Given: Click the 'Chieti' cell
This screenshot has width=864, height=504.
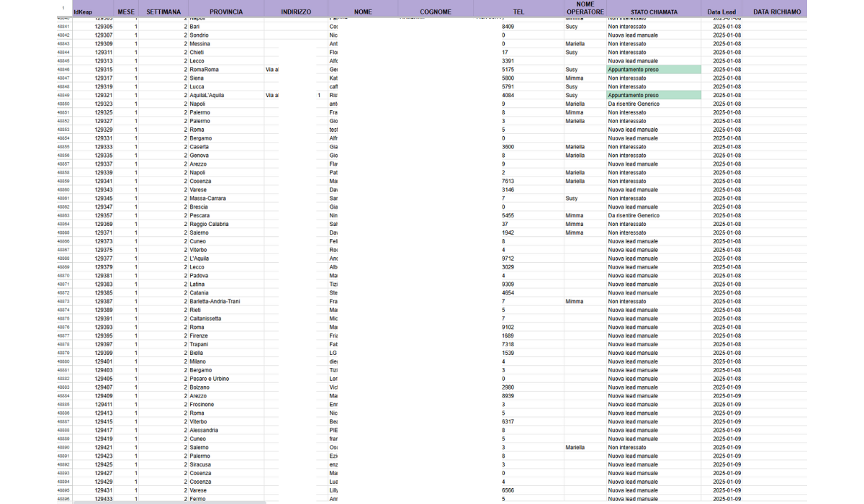Looking at the screenshot, I should tap(226, 53).
